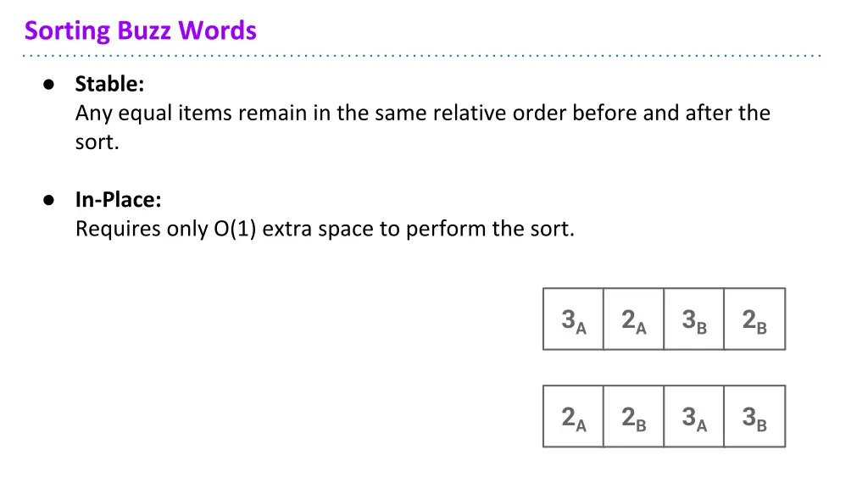This screenshot has width=868, height=488.
Task: Select the 'In-Place:' bold heading
Action: pos(119,200)
